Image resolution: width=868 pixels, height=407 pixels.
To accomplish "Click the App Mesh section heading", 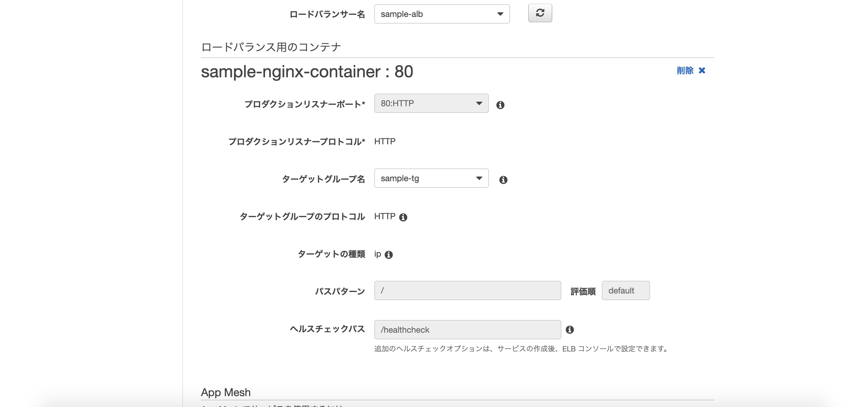I will (225, 392).
